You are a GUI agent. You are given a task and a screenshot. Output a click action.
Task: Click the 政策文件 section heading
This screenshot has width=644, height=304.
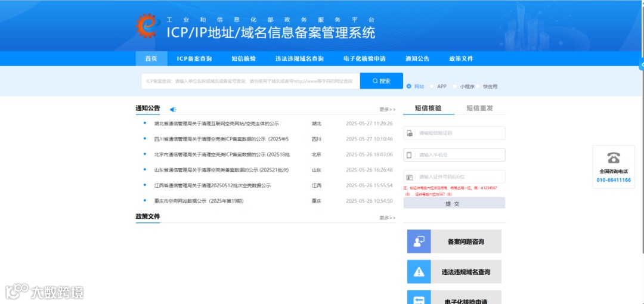[x=148, y=216]
